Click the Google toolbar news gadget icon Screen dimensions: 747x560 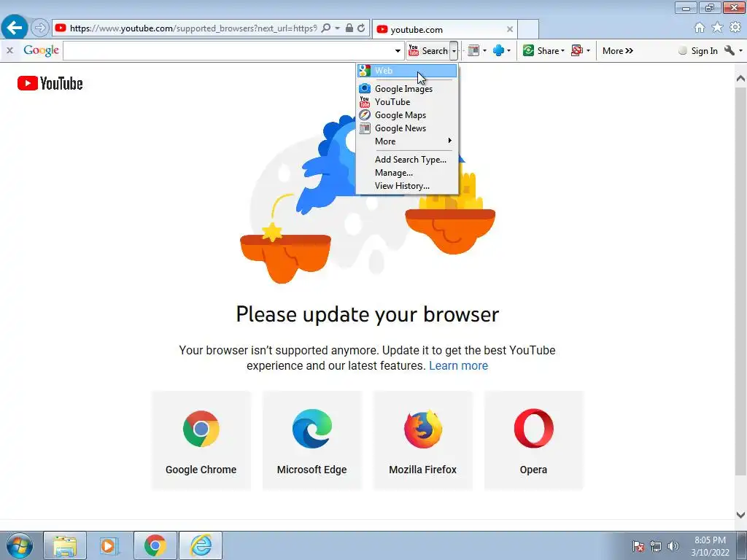[x=473, y=50]
